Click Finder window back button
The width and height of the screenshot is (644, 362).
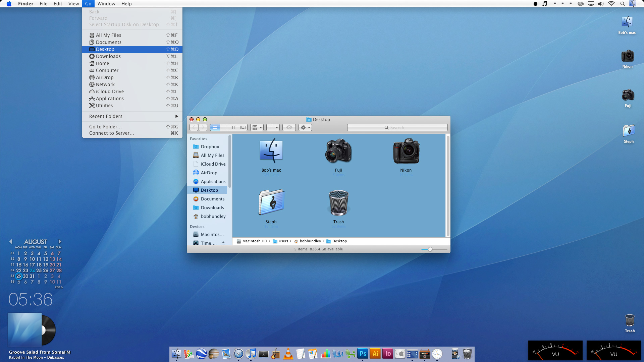point(194,127)
